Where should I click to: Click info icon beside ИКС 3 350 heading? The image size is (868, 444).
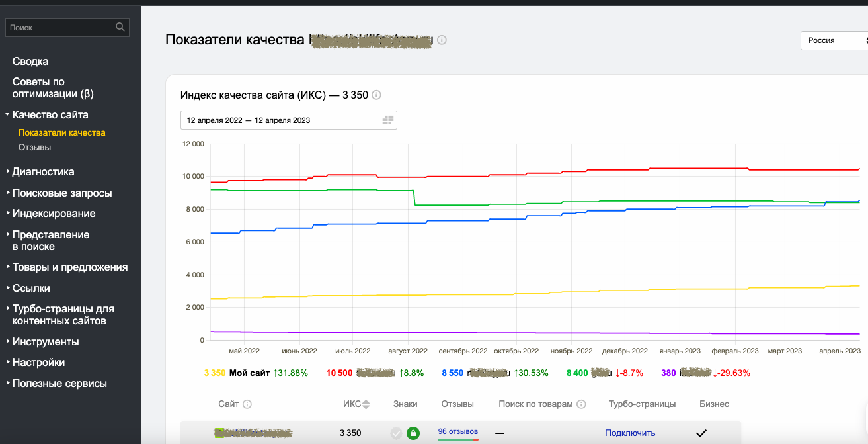(376, 95)
